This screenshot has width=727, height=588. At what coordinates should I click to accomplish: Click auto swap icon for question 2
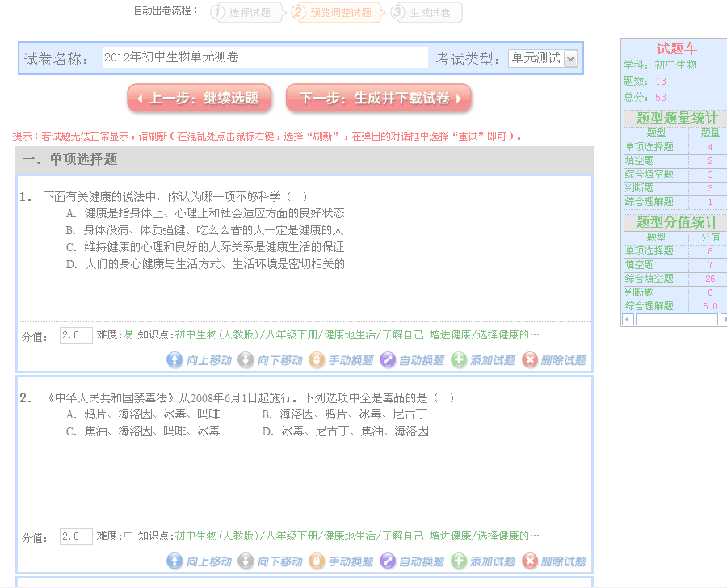tap(388, 561)
